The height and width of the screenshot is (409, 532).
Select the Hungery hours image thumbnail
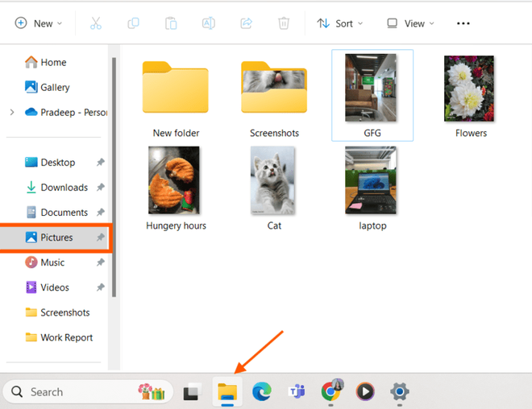[174, 180]
